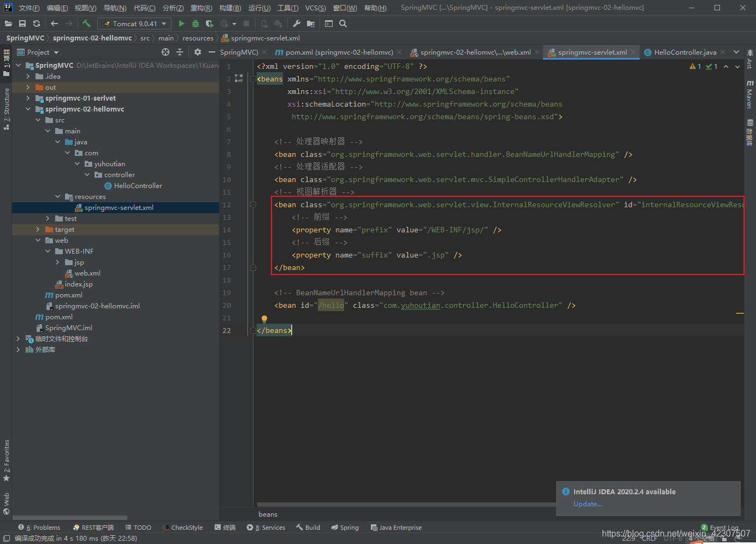The image size is (756, 544).
Task: Open the 文件(F) menu
Action: tap(29, 8)
